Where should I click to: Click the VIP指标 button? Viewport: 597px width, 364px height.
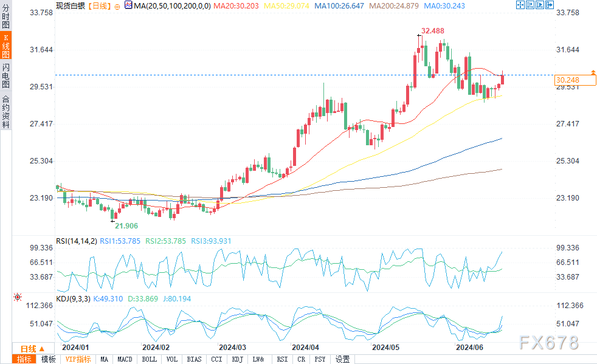[77, 359]
